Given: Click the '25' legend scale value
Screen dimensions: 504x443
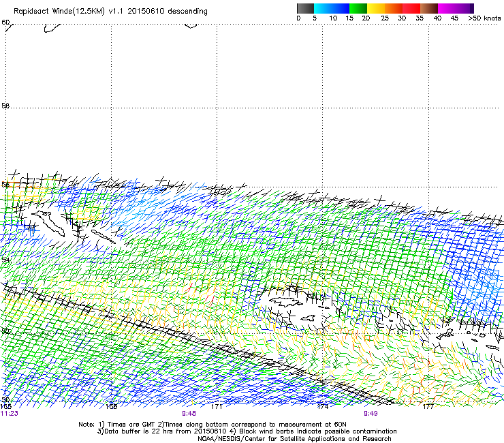Looking at the screenshot, I should click(x=385, y=18).
